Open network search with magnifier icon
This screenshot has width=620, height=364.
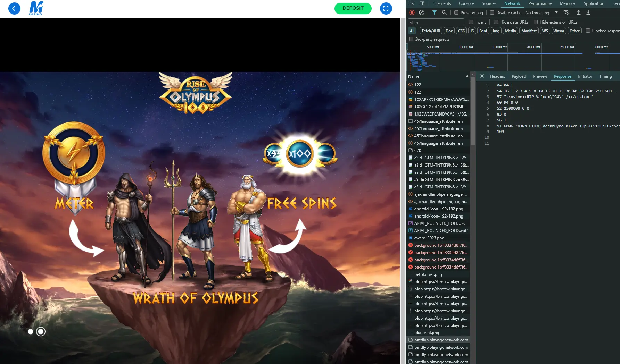click(x=444, y=12)
